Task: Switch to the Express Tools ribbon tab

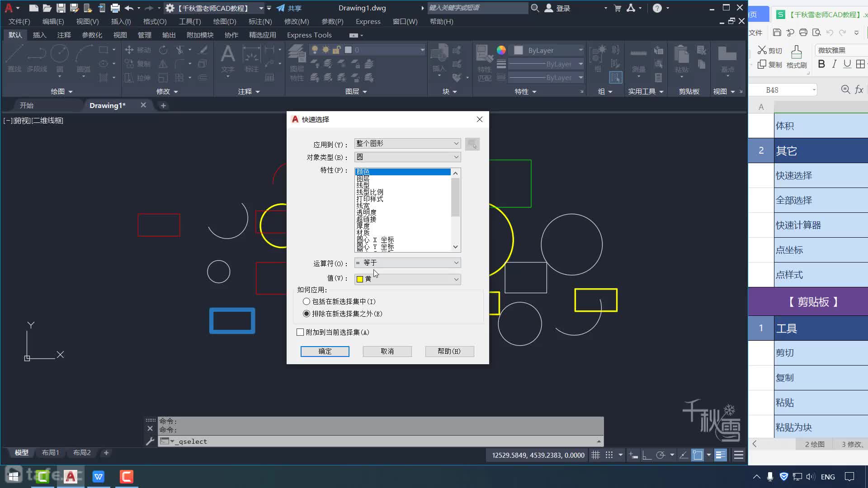Action: point(309,35)
